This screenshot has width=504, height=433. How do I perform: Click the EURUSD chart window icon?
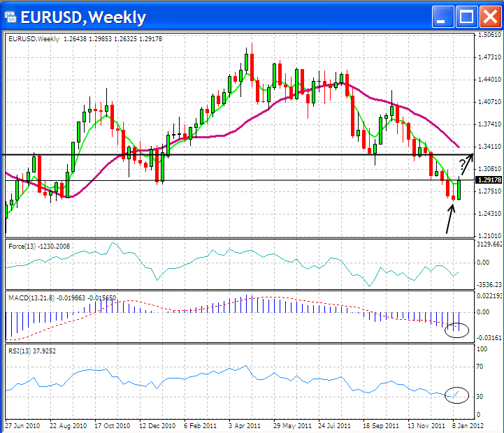[x=10, y=17]
